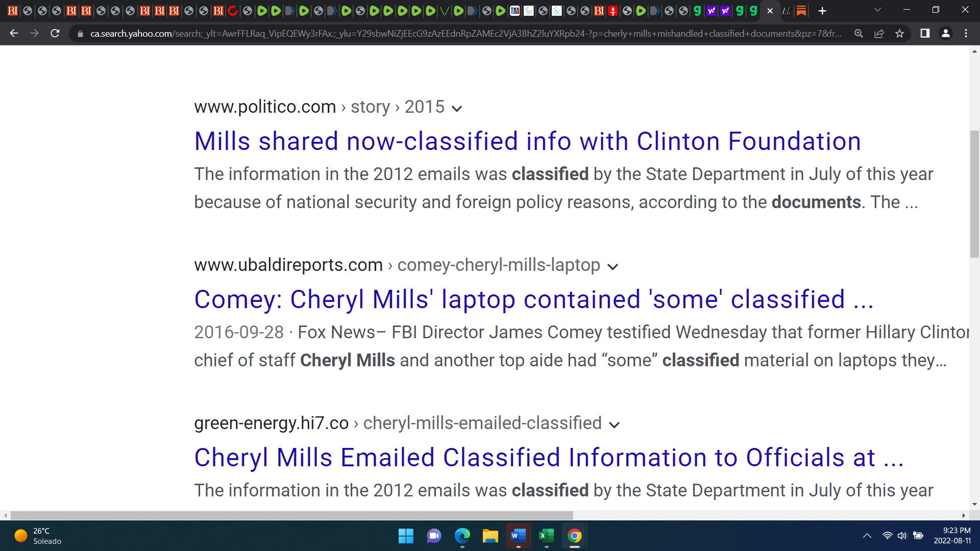Expand options for the green-energy.hi7.co result
This screenshot has width=980, height=551.
pos(615,424)
